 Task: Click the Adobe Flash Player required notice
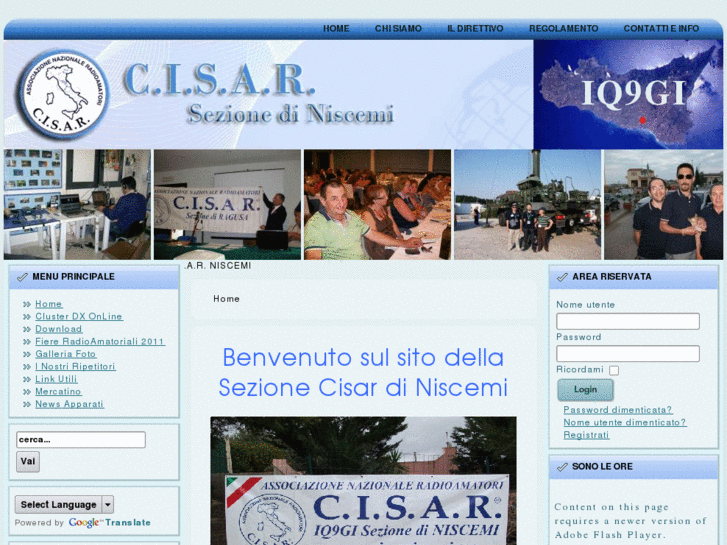pos(631,521)
